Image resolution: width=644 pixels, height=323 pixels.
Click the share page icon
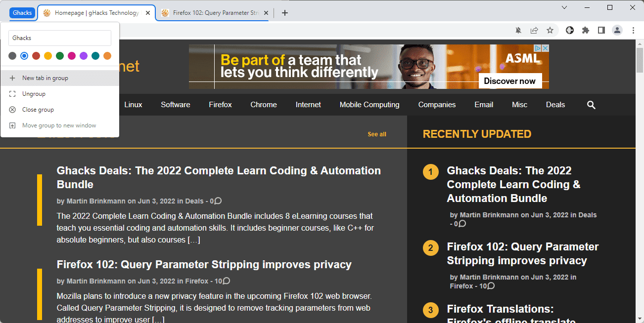coord(534,30)
